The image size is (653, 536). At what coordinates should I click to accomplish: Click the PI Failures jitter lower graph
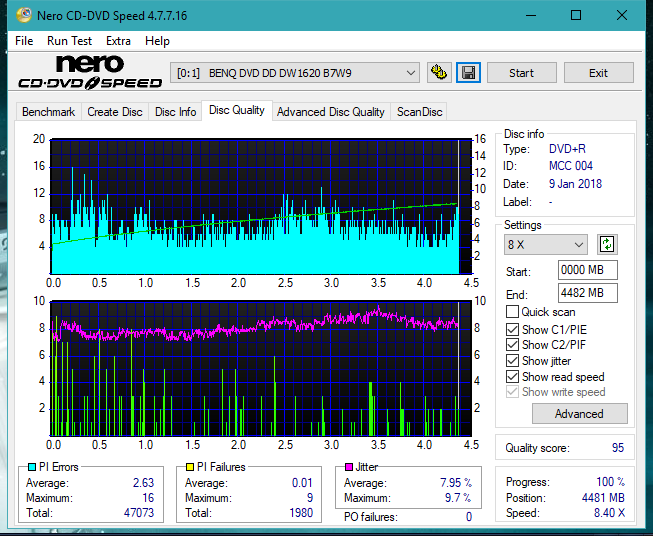tap(261, 369)
